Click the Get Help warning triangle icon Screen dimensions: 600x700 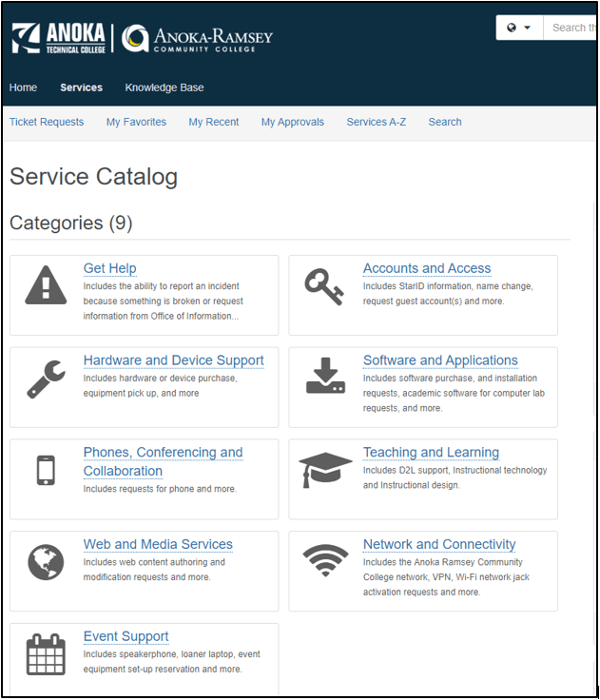(x=46, y=285)
